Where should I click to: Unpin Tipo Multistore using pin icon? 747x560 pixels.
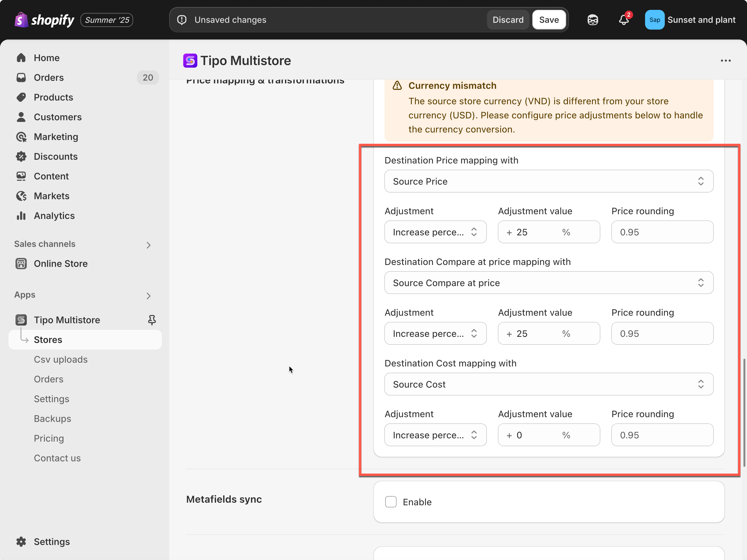click(x=152, y=320)
